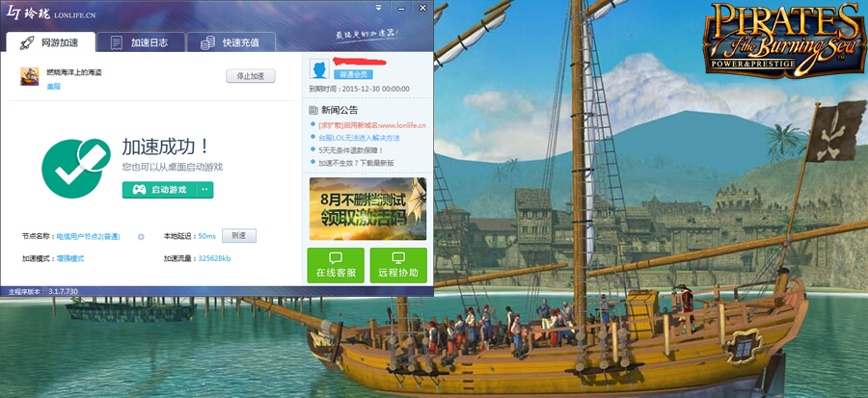Launch the game with 启动游戏 button
Screen dimensions: 868x398
tap(160, 190)
